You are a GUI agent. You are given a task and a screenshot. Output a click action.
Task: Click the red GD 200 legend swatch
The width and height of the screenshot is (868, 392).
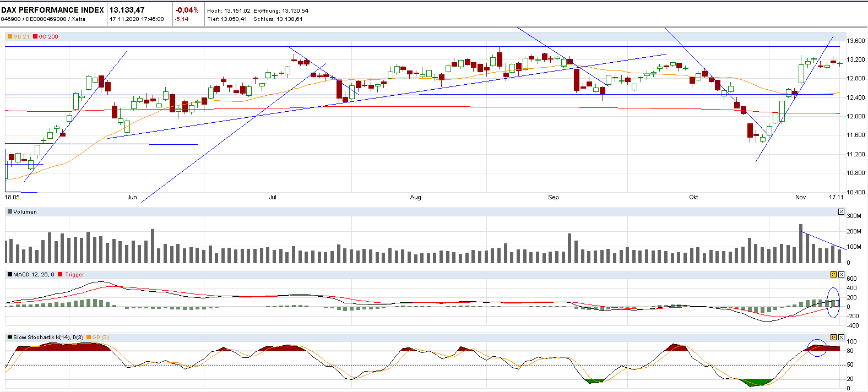[x=35, y=37]
